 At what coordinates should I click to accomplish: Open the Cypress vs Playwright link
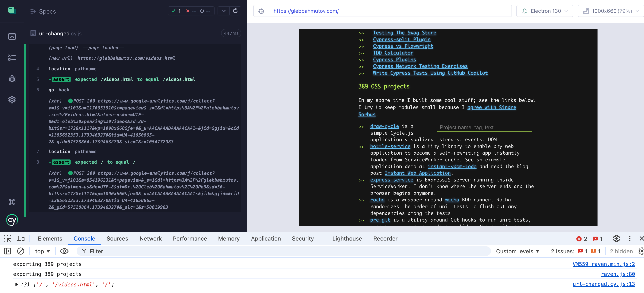(x=403, y=46)
